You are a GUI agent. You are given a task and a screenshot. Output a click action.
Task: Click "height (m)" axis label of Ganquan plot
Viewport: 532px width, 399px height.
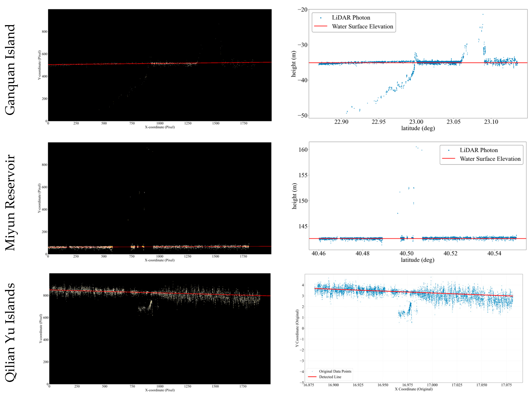pyautogui.click(x=293, y=64)
